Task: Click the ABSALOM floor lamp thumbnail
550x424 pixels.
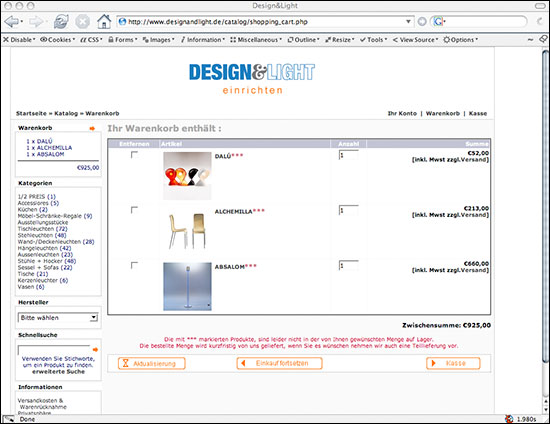Action: (187, 287)
